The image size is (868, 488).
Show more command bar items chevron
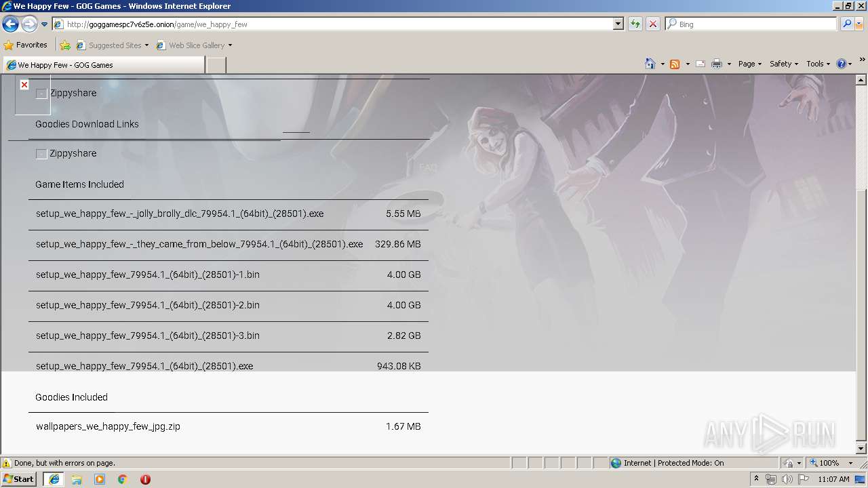tap(862, 60)
